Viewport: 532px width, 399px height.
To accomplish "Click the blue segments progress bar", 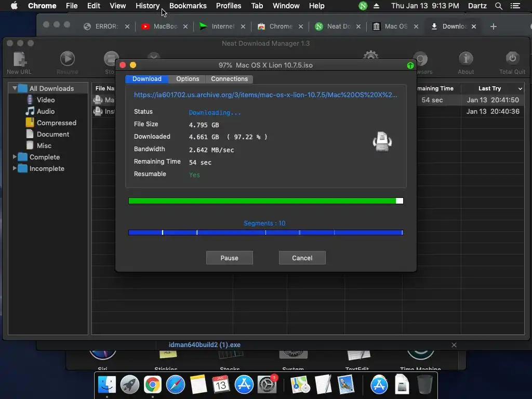I will pos(265,232).
